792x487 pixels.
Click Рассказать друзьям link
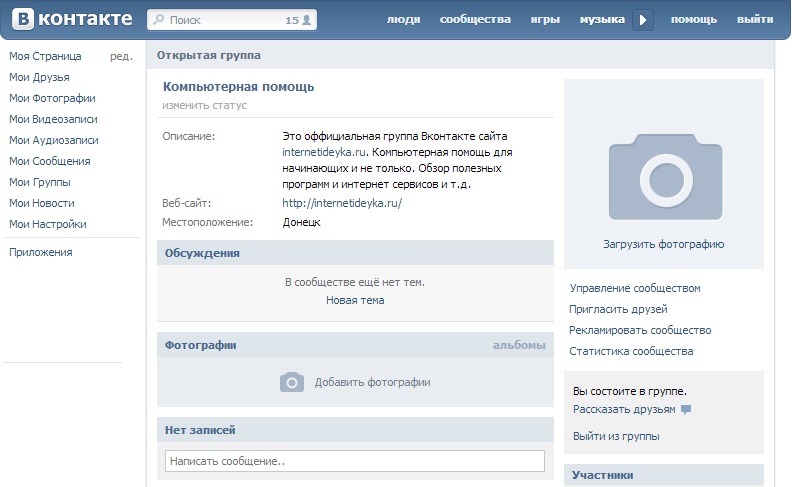click(624, 409)
